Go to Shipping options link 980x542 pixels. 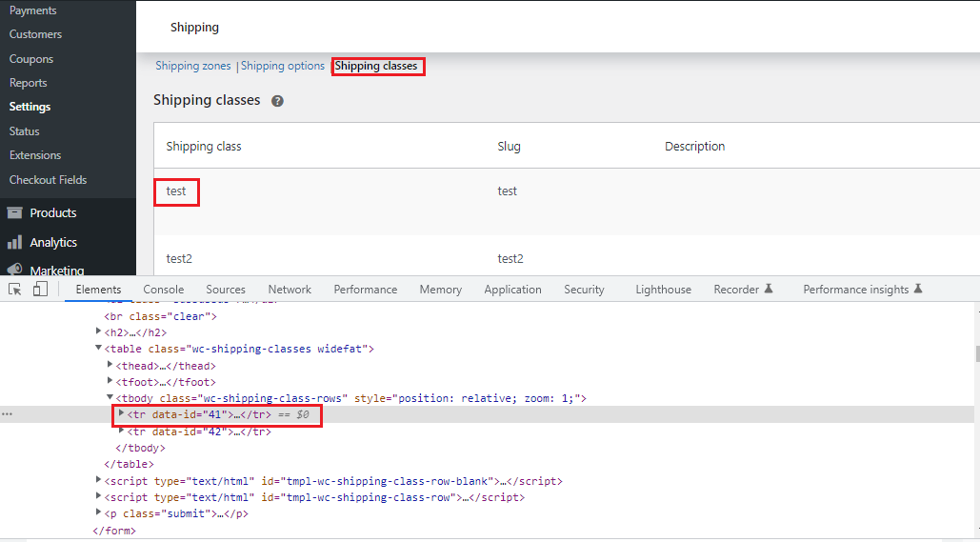coord(283,66)
